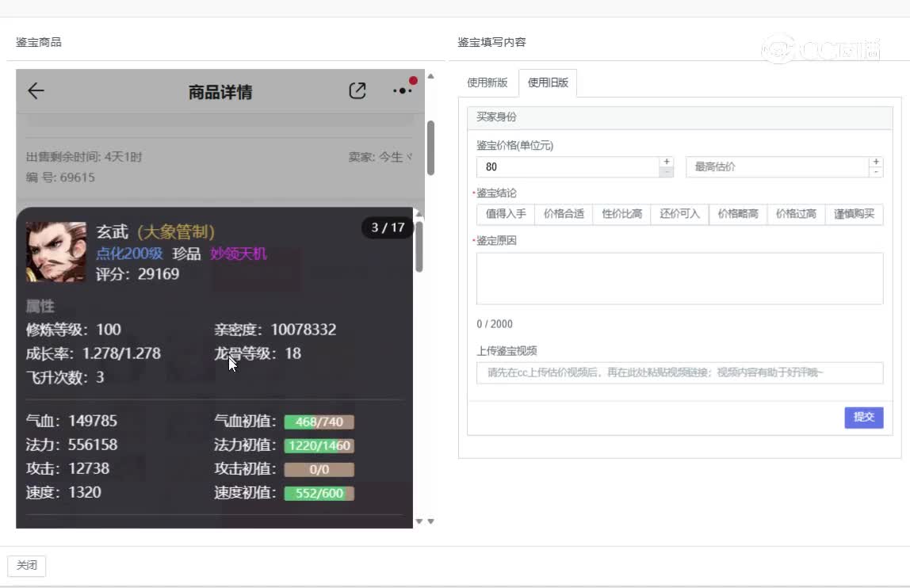This screenshot has width=910, height=588.
Task: Click scroll-up arrow of product panel
Action: coord(430,77)
